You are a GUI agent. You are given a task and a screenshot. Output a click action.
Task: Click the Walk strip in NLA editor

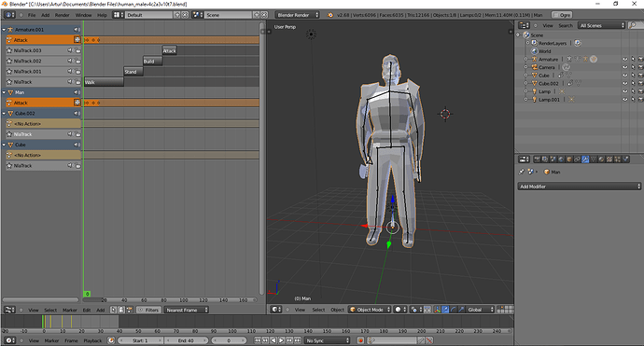(104, 82)
